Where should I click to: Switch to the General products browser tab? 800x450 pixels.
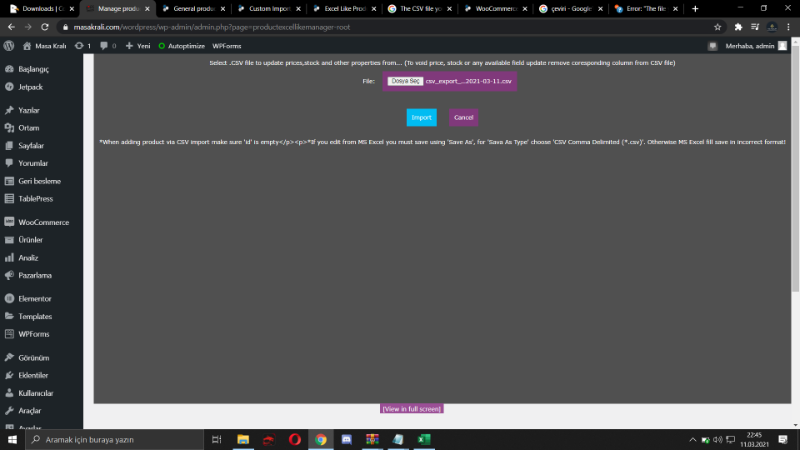click(x=189, y=8)
